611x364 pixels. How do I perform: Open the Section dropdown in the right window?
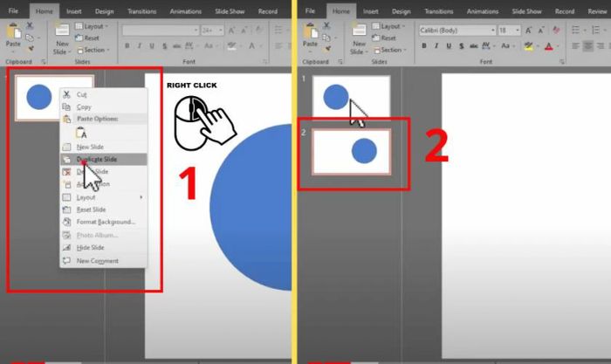[390, 50]
